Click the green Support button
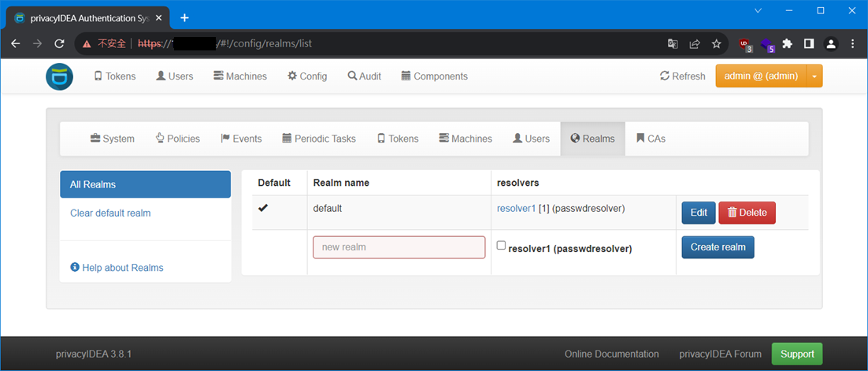Image resolution: width=868 pixels, height=371 pixels. click(797, 354)
